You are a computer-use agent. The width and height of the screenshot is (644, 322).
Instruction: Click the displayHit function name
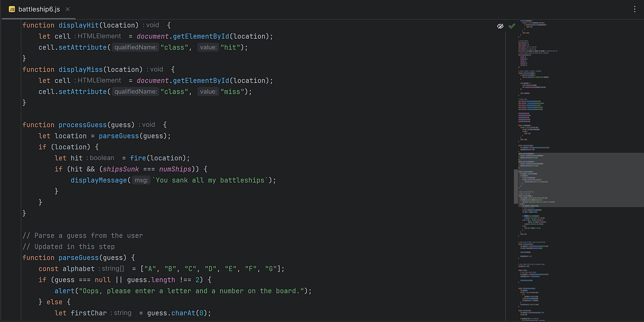click(x=78, y=25)
